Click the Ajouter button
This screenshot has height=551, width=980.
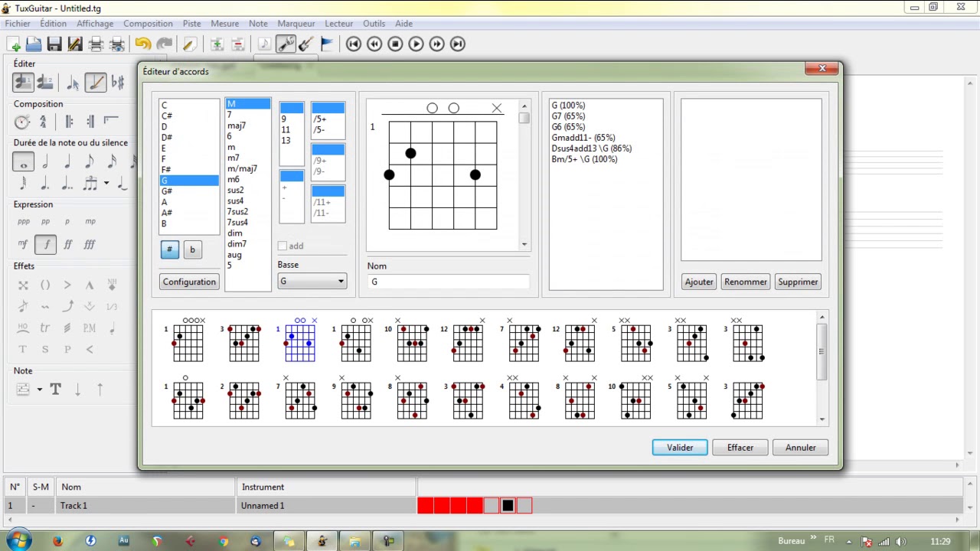(699, 282)
